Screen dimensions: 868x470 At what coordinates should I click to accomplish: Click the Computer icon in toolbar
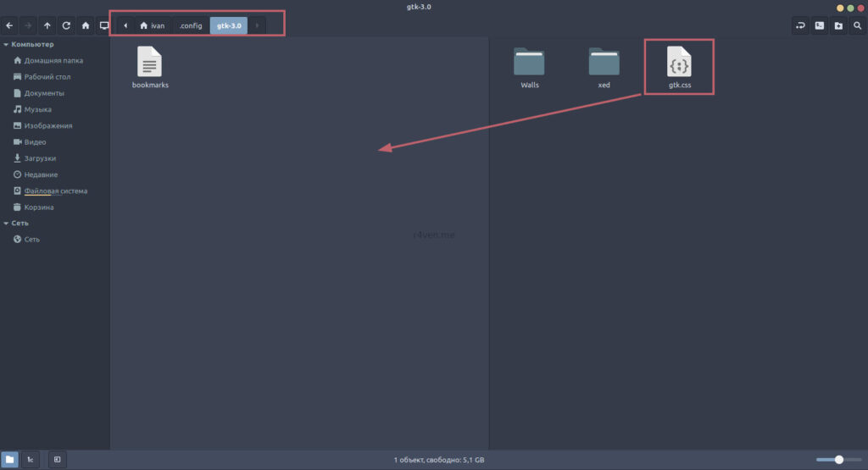coord(104,25)
